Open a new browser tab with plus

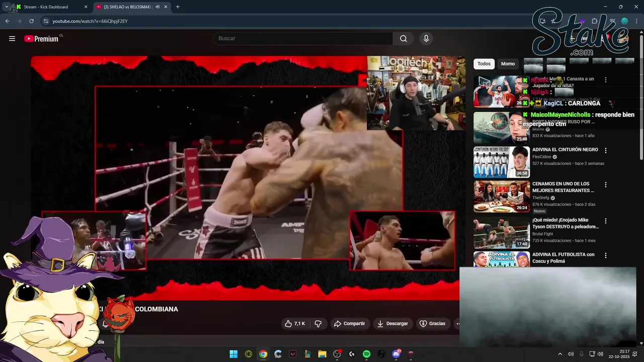[178, 7]
